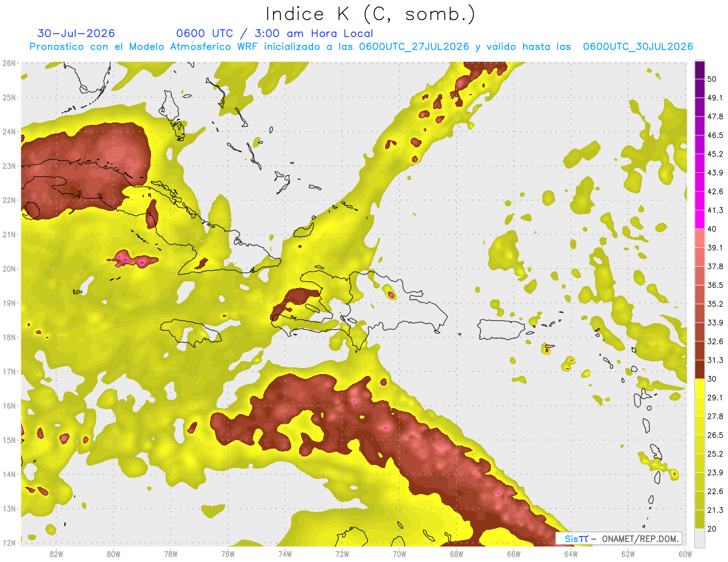This screenshot has height=562, width=728.
Task: Click colorbar label "46.5"
Action: point(715,135)
